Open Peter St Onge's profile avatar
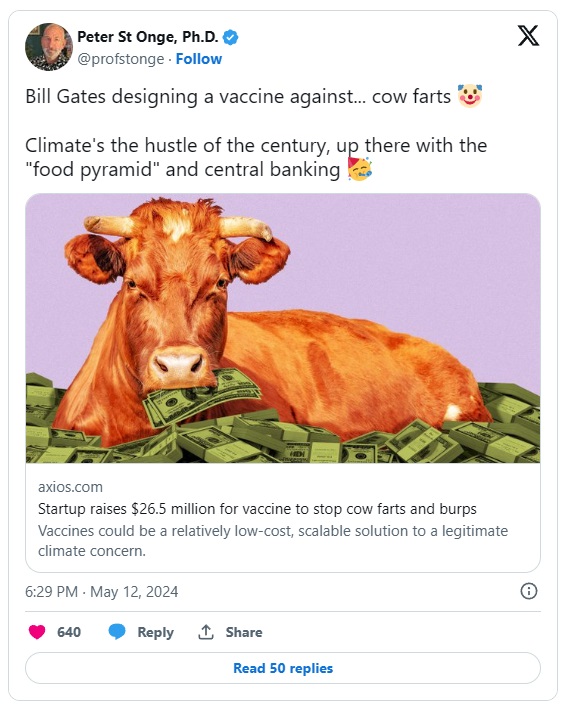 coord(49,47)
